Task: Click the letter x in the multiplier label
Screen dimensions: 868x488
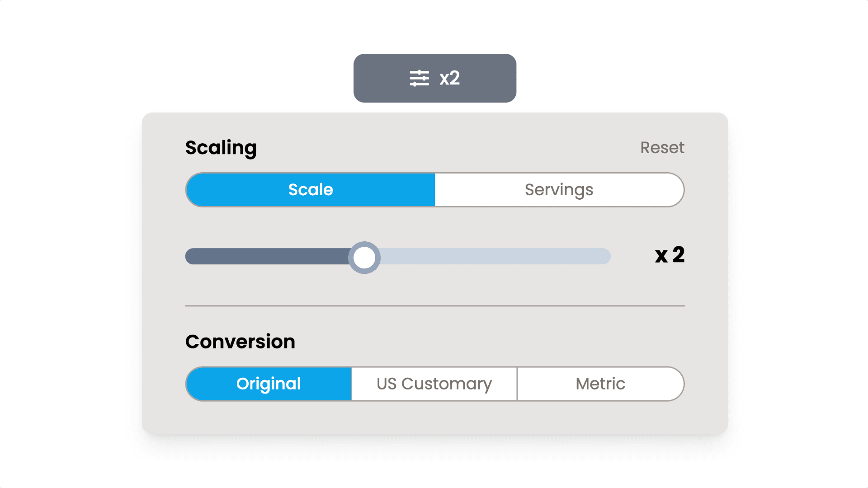Action: (661, 256)
